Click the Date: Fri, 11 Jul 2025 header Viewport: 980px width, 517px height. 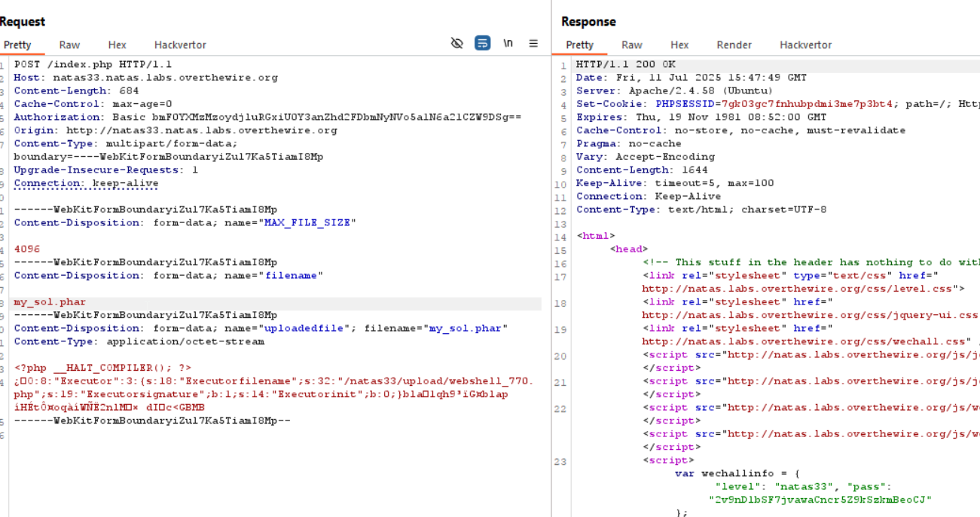tap(691, 78)
